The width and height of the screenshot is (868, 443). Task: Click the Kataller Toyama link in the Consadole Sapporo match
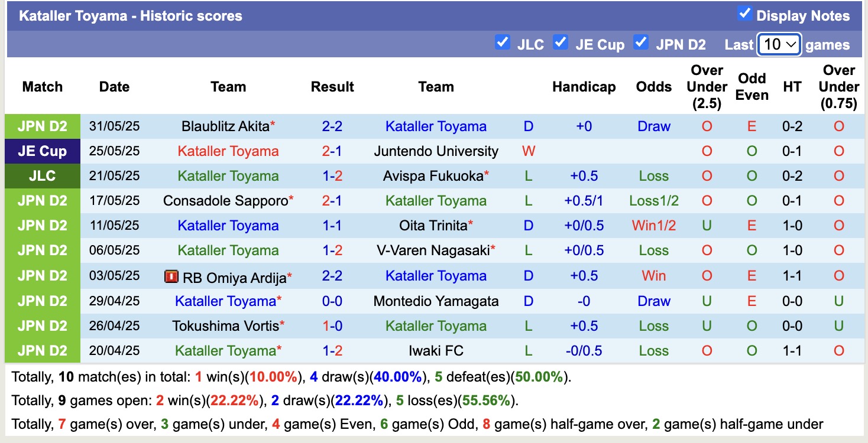coord(436,200)
